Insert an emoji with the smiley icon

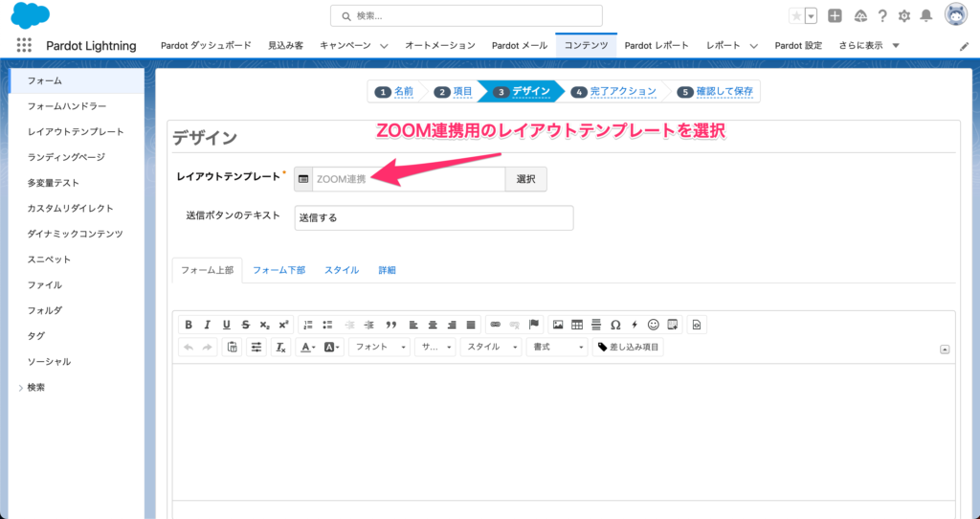point(654,325)
